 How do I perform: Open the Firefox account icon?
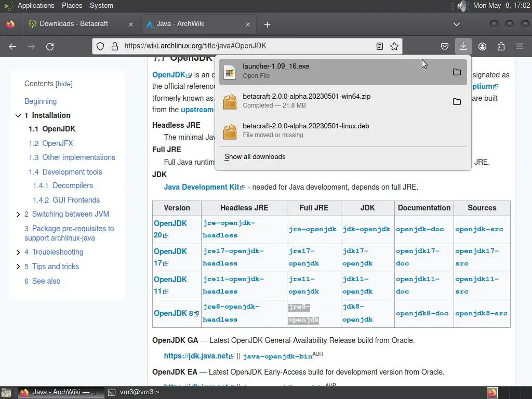pos(482,46)
